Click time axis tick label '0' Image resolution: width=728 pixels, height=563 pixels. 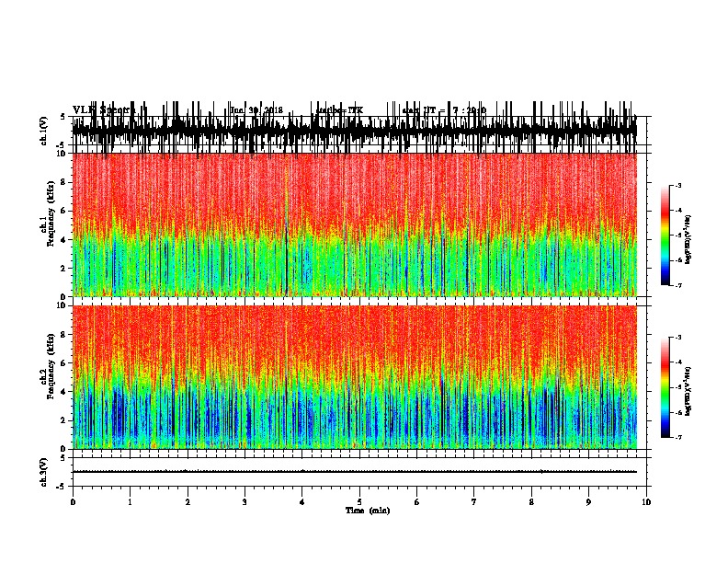73,502
